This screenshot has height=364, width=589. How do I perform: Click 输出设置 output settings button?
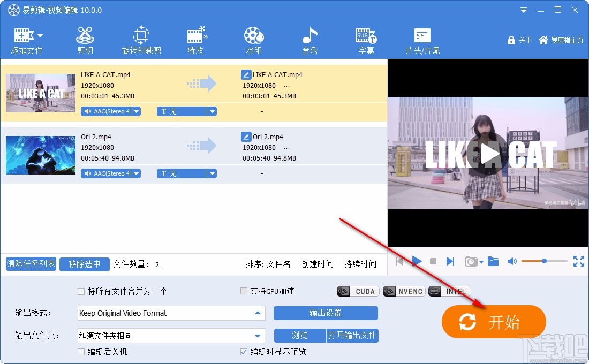(326, 313)
